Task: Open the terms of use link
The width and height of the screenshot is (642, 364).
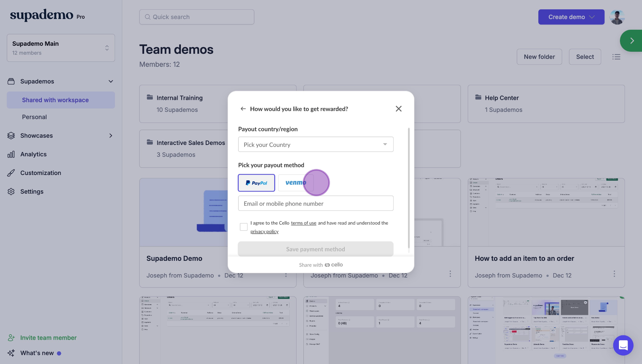Action: tap(304, 223)
